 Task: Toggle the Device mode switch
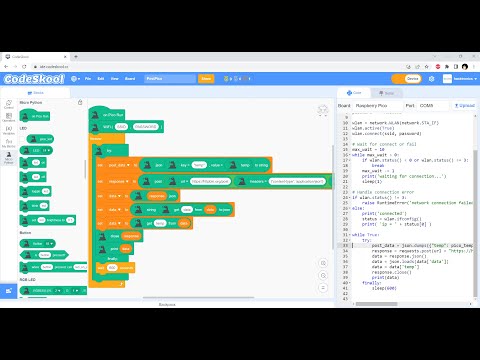(x=406, y=79)
